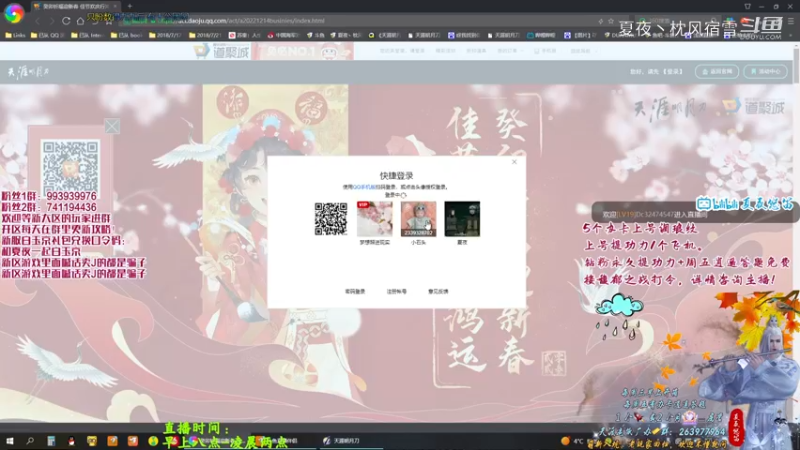Open the QQ penguin taskbar icon
The image size is (800, 450).
pos(71,441)
